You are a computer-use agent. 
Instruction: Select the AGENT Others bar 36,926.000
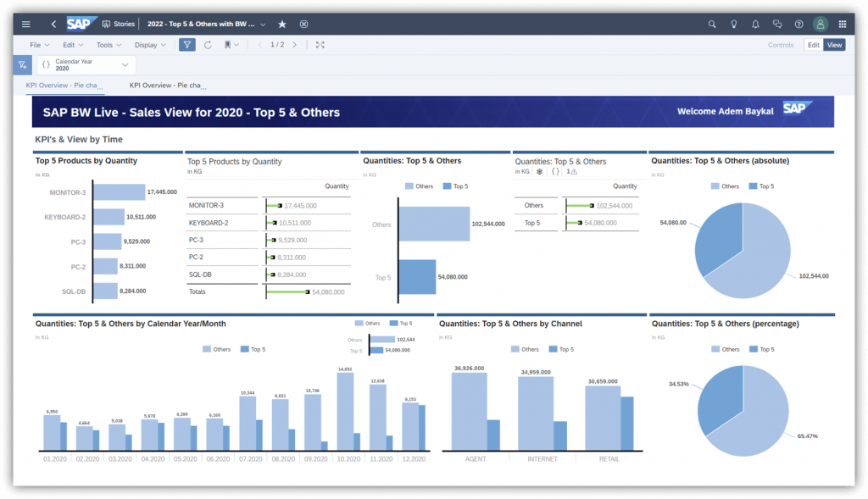click(x=469, y=411)
